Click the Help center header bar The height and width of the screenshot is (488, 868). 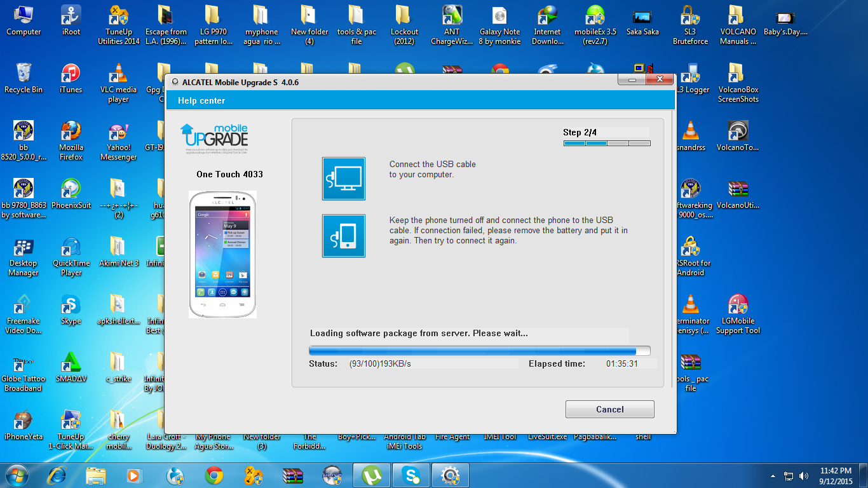(x=419, y=100)
